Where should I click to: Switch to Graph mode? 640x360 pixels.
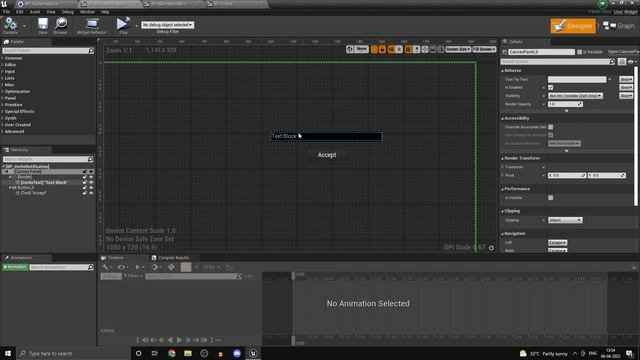[619, 26]
